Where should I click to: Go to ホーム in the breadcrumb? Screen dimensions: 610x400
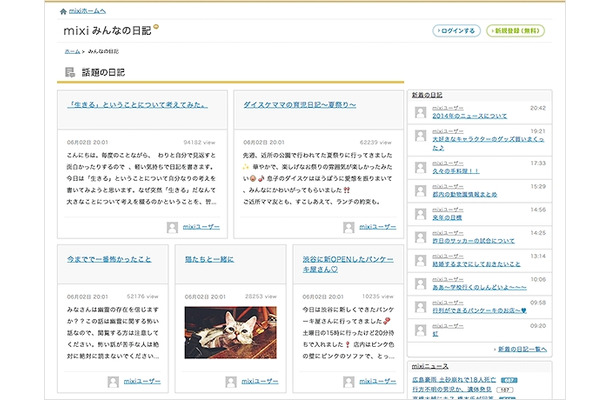point(72,51)
